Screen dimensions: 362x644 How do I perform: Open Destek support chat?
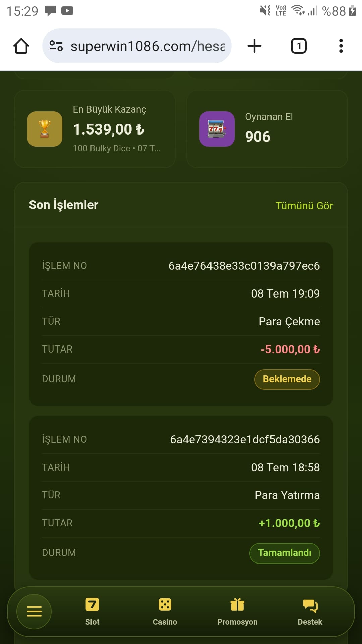coord(310,612)
